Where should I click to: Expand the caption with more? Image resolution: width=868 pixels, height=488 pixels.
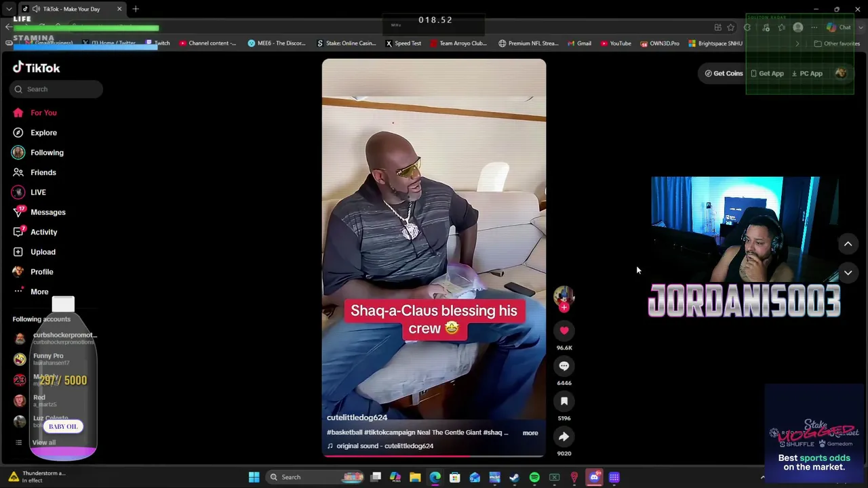(530, 433)
